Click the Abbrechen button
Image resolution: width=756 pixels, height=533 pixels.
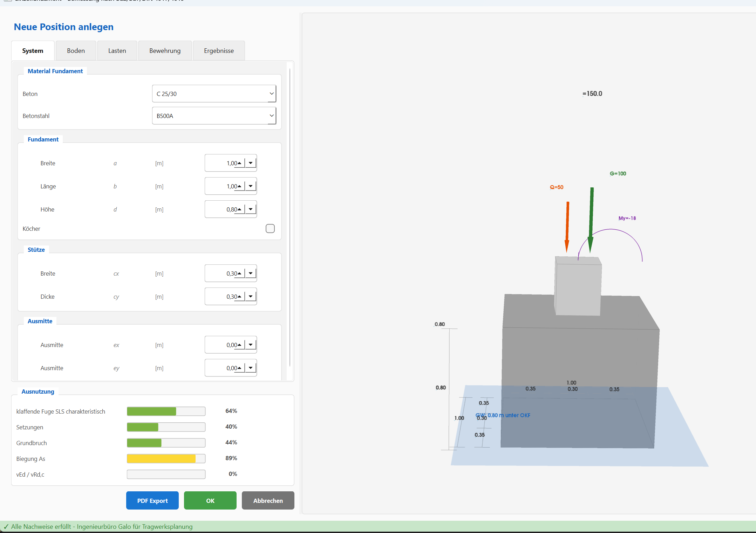tap(268, 500)
